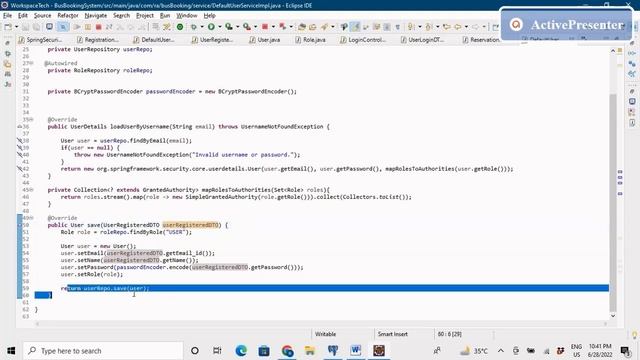
Task: Click the New file toolbar icon
Action: 7,27
